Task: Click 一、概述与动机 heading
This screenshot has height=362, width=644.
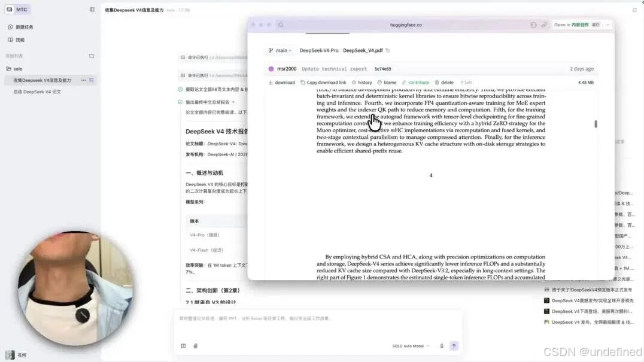Action: click(205, 173)
